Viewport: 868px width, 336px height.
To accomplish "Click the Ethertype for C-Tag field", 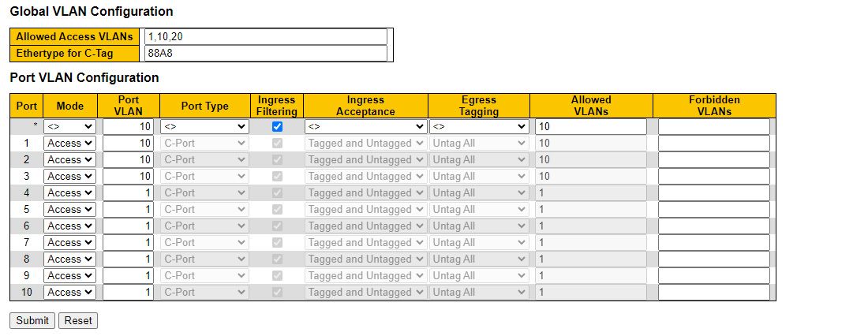I will point(266,53).
